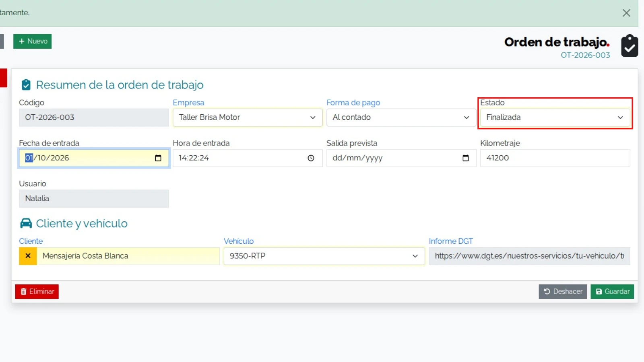Click the Deshacer button
This screenshot has height=362, width=644.
point(563,292)
